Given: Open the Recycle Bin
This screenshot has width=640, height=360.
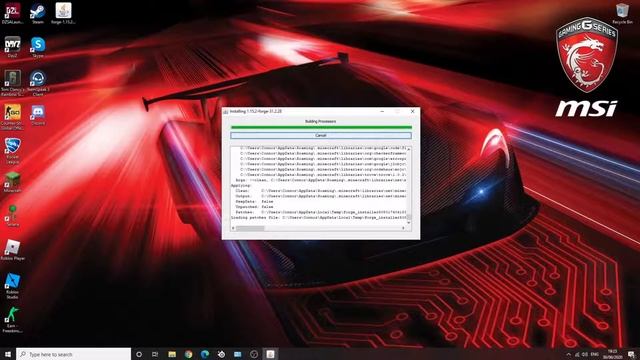Looking at the screenshot, I should 622,13.
